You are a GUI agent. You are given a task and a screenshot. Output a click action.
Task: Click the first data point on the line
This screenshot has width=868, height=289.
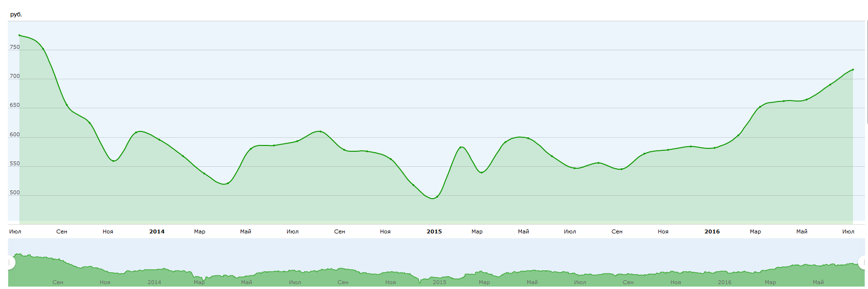19,35
